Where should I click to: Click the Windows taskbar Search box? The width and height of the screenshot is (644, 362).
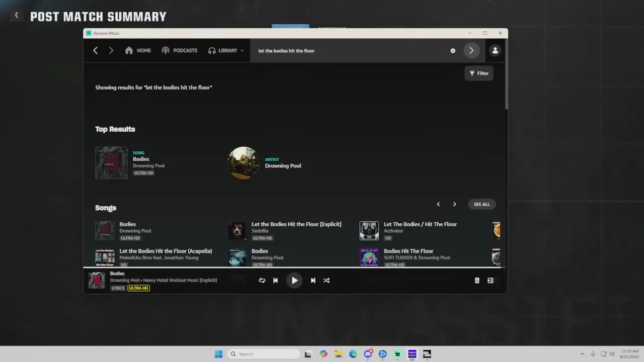click(x=264, y=354)
